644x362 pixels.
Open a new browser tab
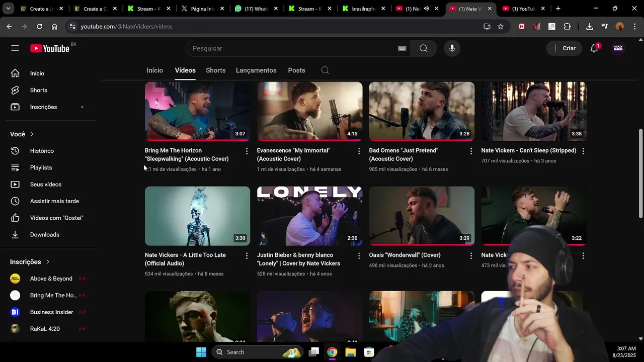click(558, 9)
